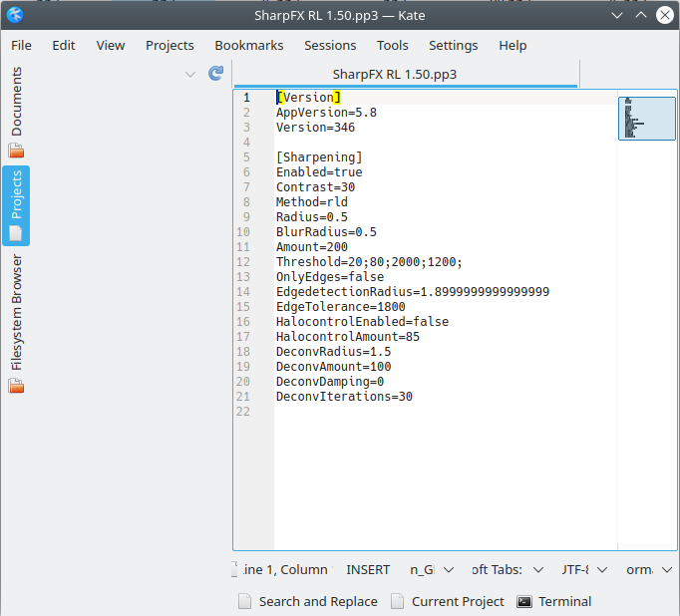Click the DeconvIterations=30 line
The height and width of the screenshot is (616, 680).
point(344,397)
